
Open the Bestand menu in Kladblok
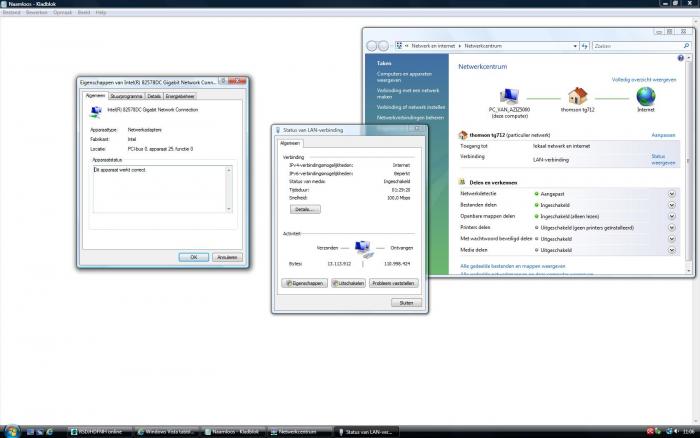11,13
